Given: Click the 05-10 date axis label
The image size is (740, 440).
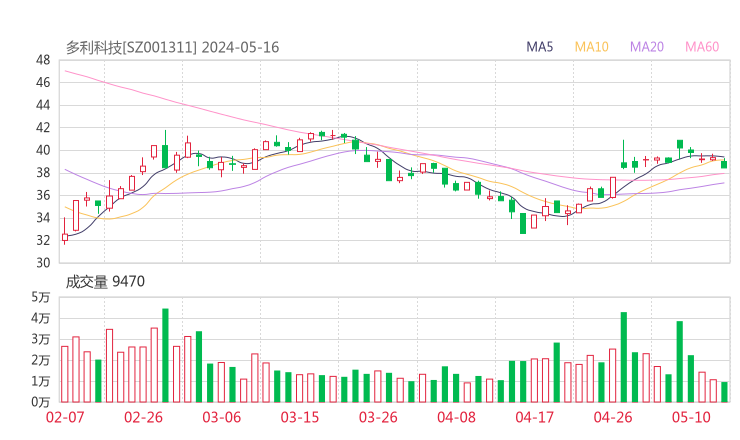Looking at the screenshot, I should click(x=691, y=417).
